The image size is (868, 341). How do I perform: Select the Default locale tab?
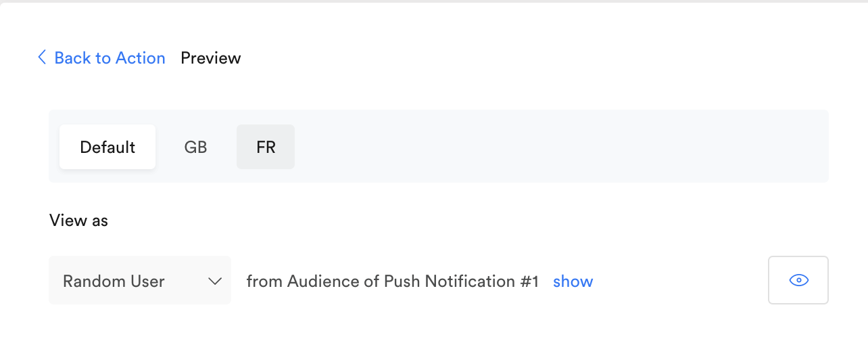pos(107,147)
